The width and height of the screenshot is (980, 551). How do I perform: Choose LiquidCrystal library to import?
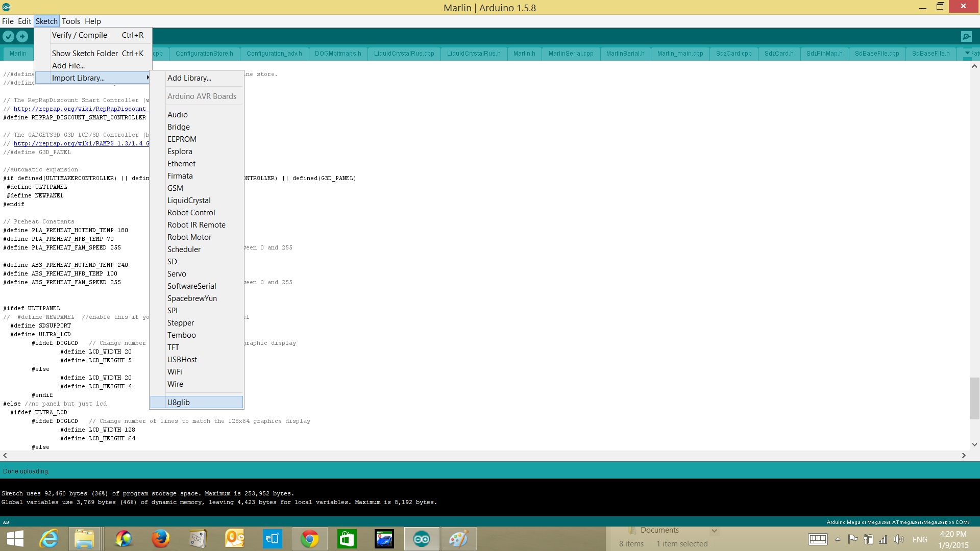pyautogui.click(x=189, y=201)
